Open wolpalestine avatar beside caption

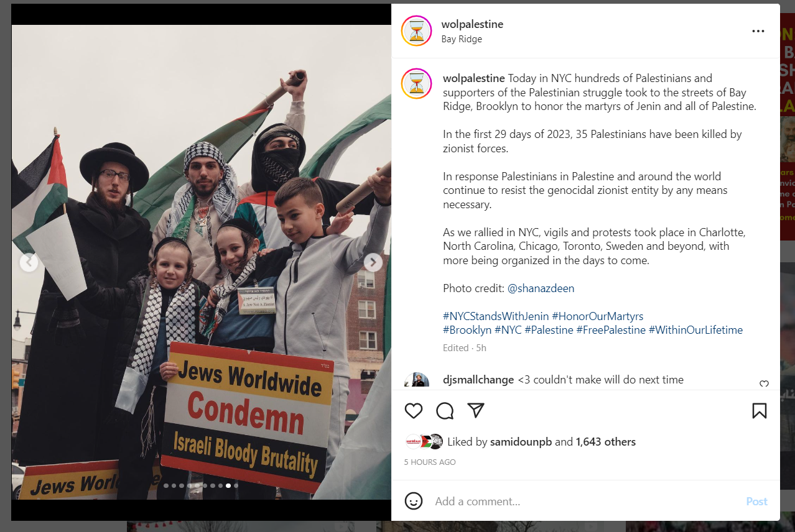(x=416, y=84)
